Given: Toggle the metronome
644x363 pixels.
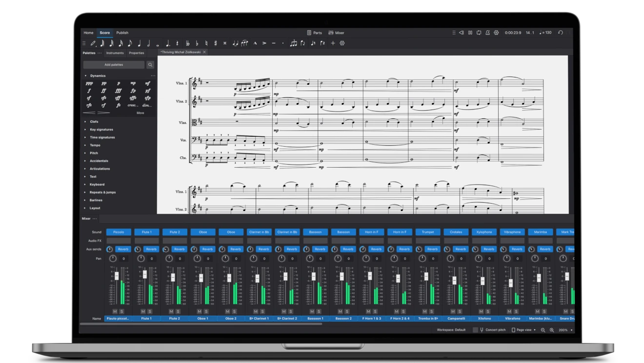Looking at the screenshot, I should point(487,33).
